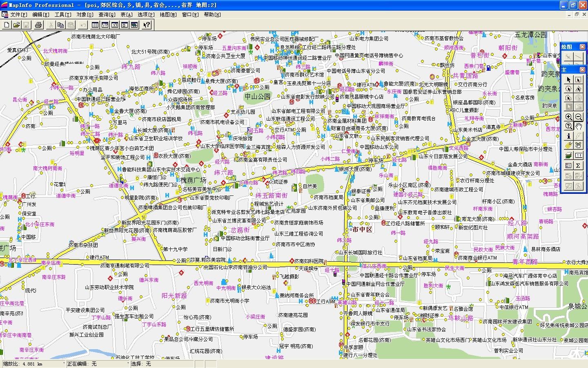
Task: Choose the Boundary Select tool
Action: tap(569, 98)
